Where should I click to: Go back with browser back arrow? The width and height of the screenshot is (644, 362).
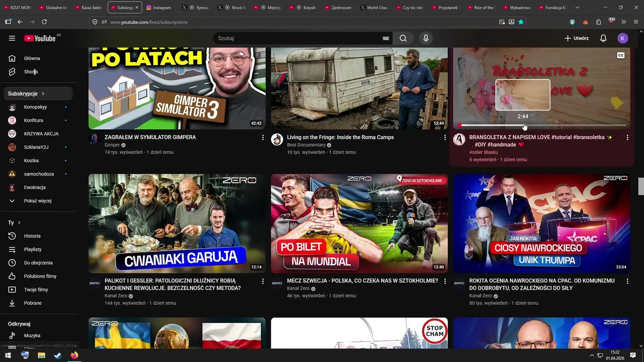[x=20, y=22]
